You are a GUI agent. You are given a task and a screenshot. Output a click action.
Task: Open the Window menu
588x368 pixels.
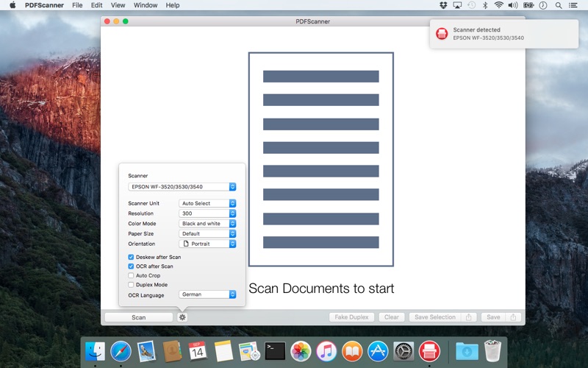[x=145, y=5]
